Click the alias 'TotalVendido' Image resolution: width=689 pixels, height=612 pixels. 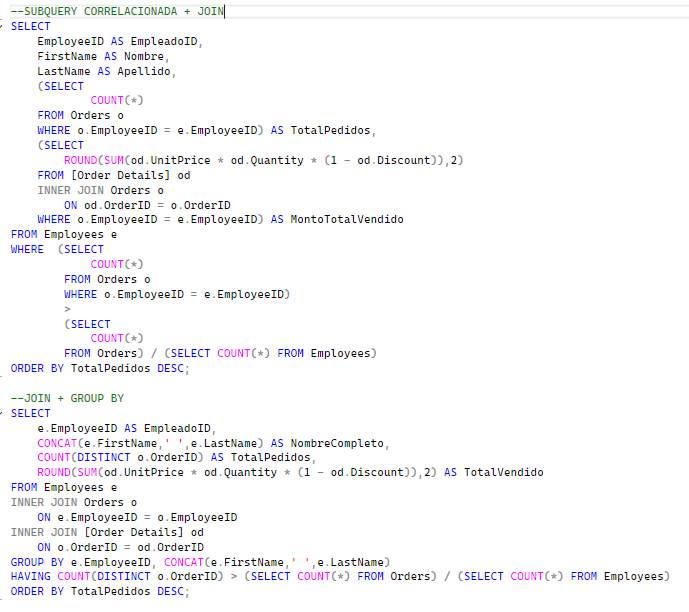[504, 472]
